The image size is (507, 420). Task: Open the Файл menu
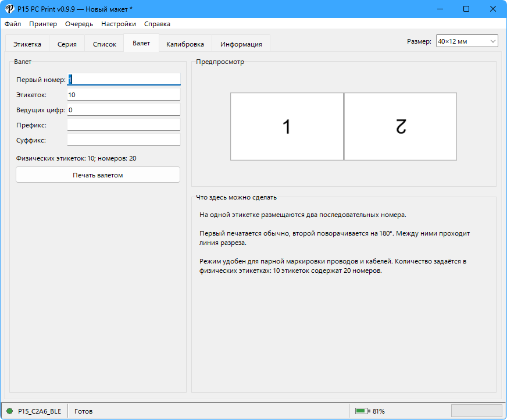(x=13, y=24)
